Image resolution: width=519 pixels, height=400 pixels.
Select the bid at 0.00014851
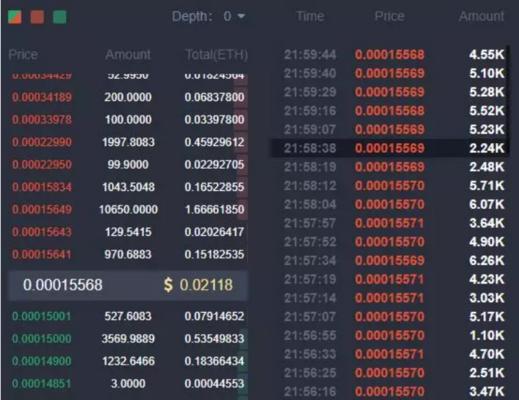point(128,383)
